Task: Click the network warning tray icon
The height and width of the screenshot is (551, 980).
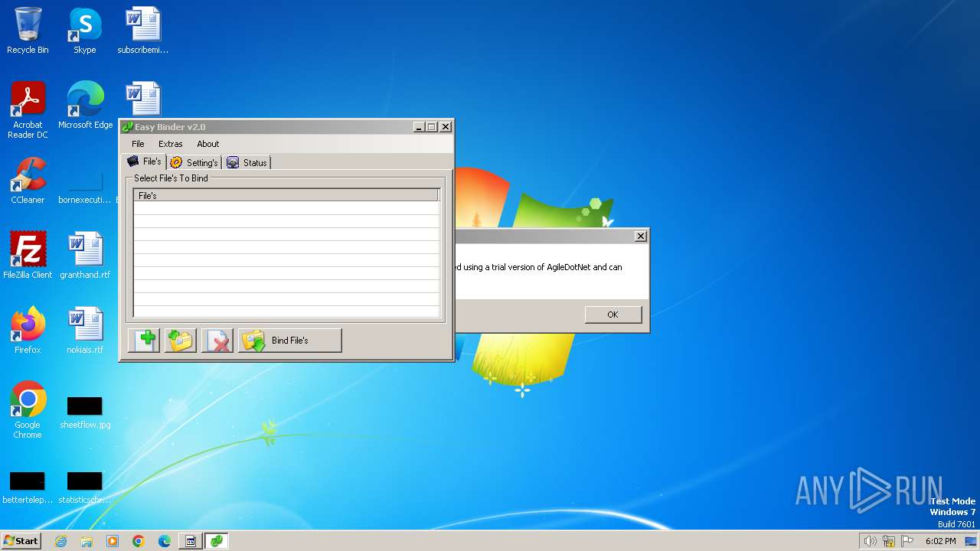Action: 889,541
